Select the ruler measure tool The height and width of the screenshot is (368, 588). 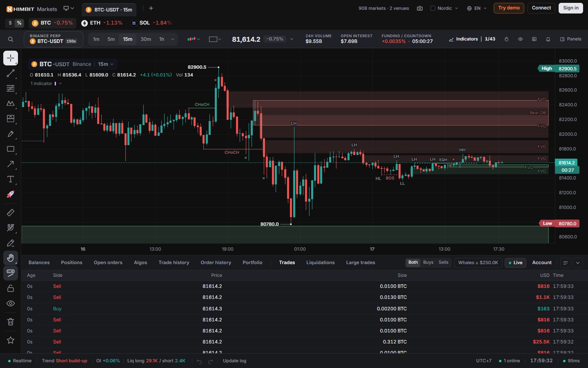pyautogui.click(x=11, y=212)
